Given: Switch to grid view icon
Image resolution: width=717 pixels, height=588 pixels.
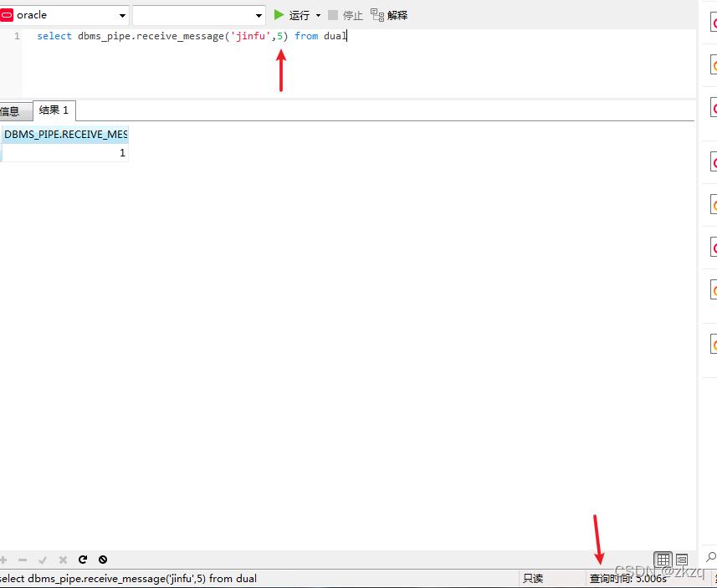Looking at the screenshot, I should point(663,560).
